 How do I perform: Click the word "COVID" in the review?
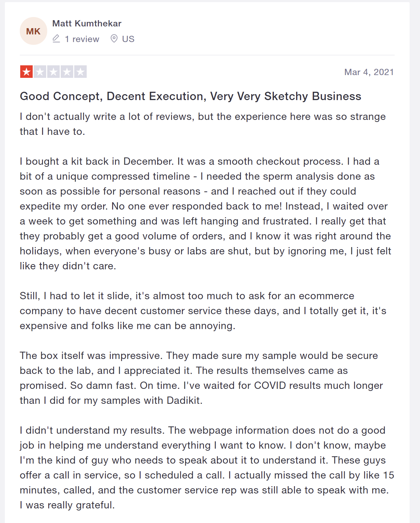coord(270,385)
